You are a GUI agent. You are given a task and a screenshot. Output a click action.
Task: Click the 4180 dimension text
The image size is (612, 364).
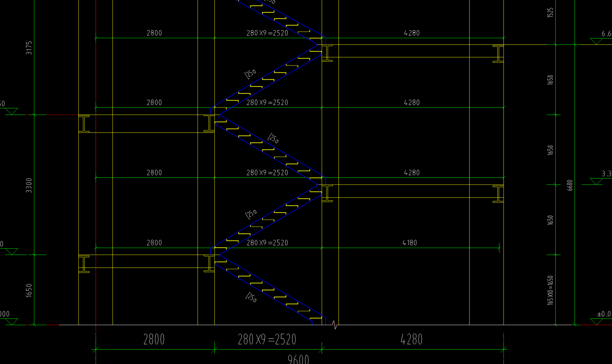point(410,243)
